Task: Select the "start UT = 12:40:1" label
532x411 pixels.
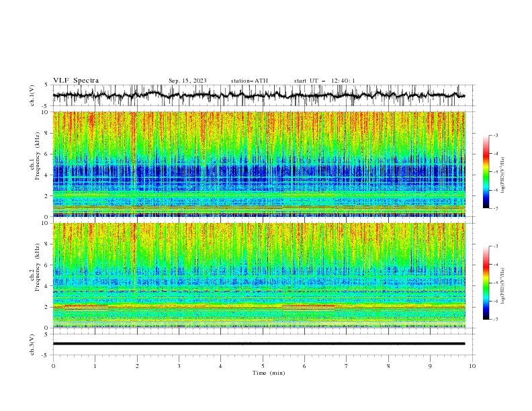Action: click(x=324, y=81)
